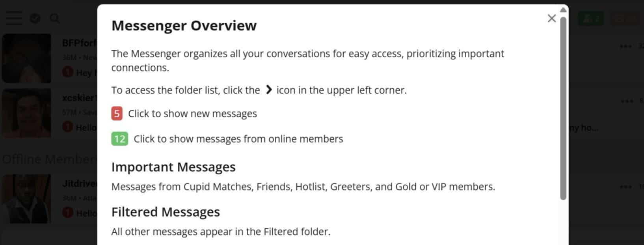Viewport: 644px width, 245px height.
Task: Click the red unread badge on xcskier's message
Action: coord(68,127)
